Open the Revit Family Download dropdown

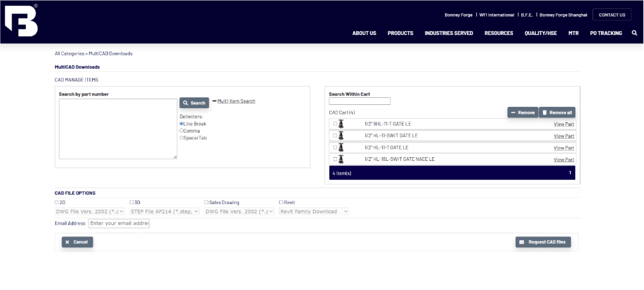(x=314, y=212)
